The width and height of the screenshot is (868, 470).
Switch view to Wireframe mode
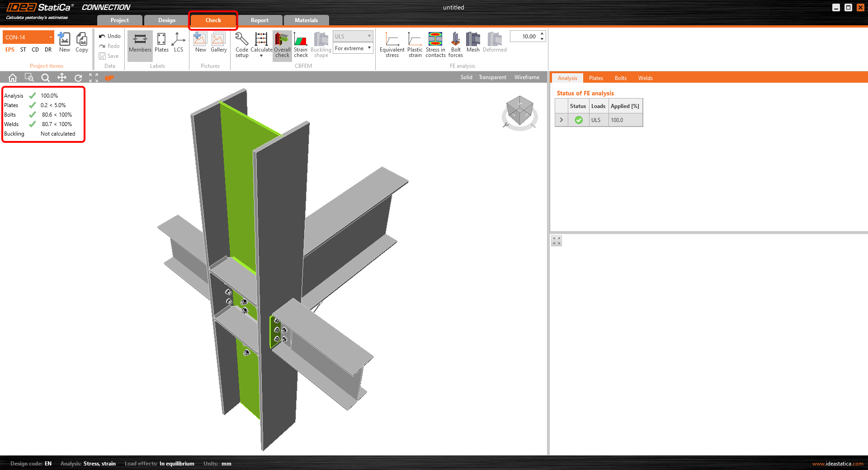[526, 77]
